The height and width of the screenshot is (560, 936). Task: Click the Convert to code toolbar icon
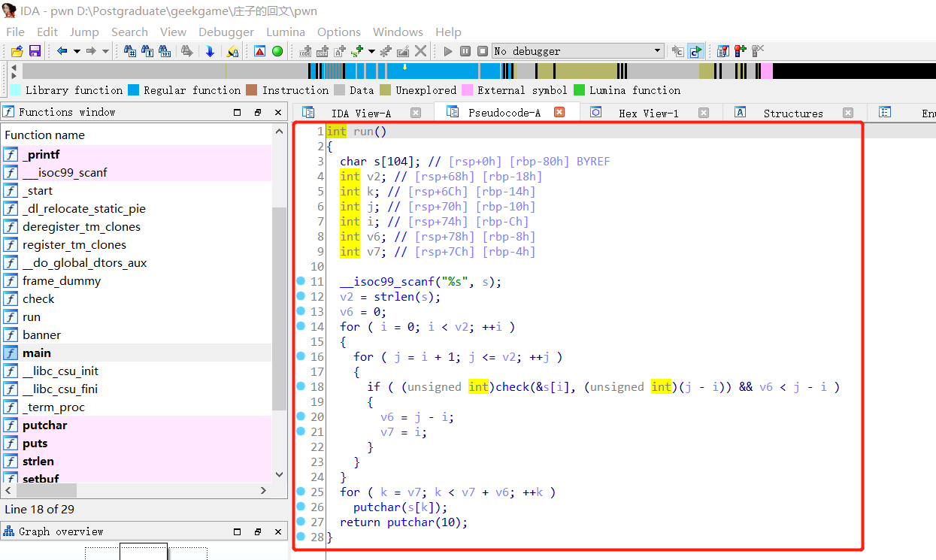coord(305,51)
